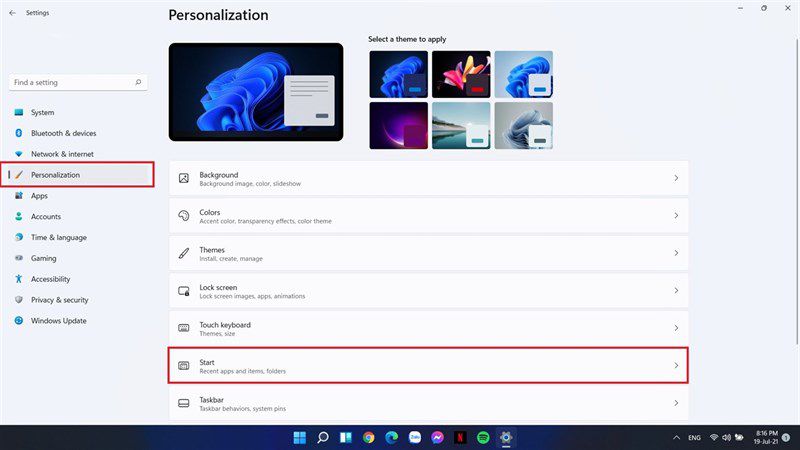Click the Accessibility figure icon
The width and height of the screenshot is (800, 450).
click(19, 279)
